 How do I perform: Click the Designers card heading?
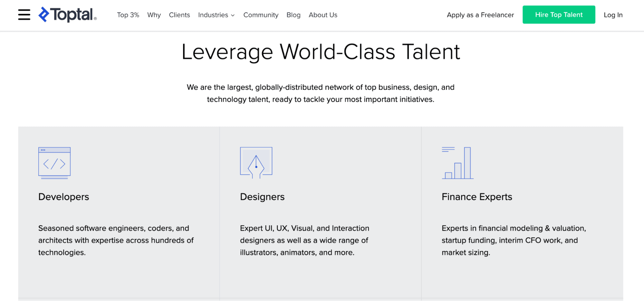(262, 197)
